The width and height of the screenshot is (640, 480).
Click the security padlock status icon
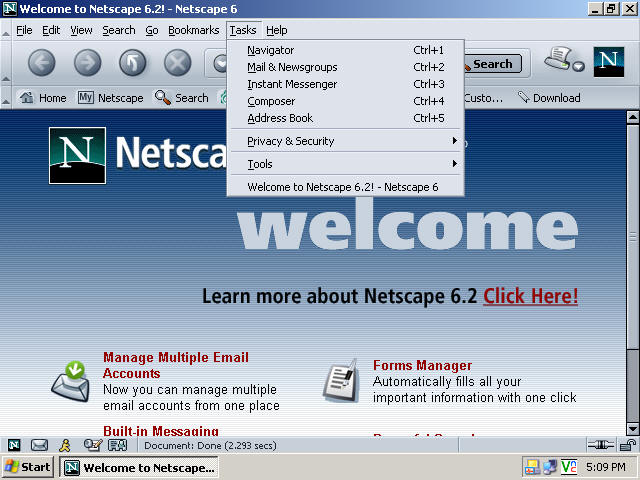627,445
